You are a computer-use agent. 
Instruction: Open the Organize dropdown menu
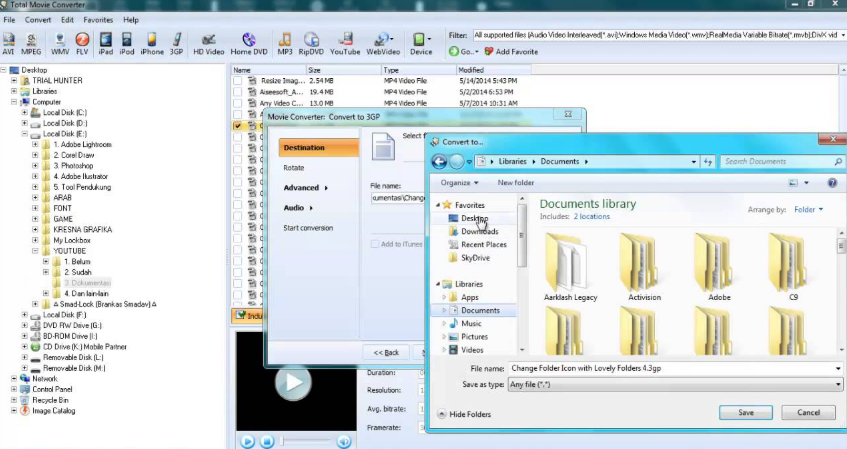click(459, 183)
